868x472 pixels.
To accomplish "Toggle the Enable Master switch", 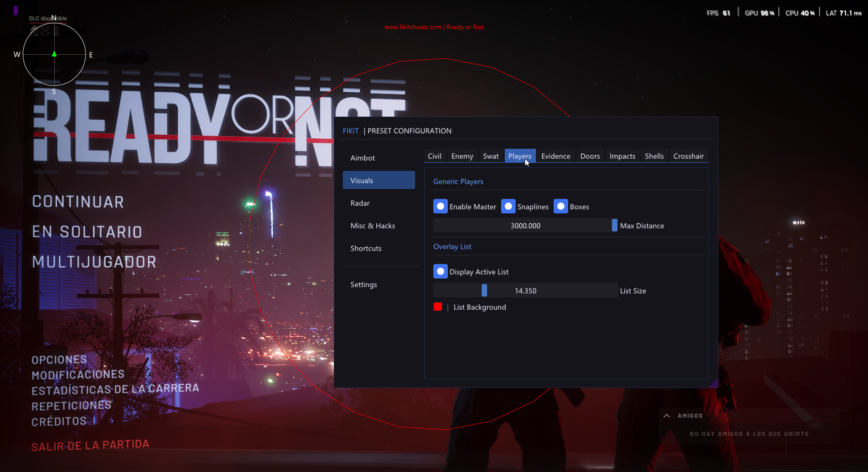I will 440,206.
